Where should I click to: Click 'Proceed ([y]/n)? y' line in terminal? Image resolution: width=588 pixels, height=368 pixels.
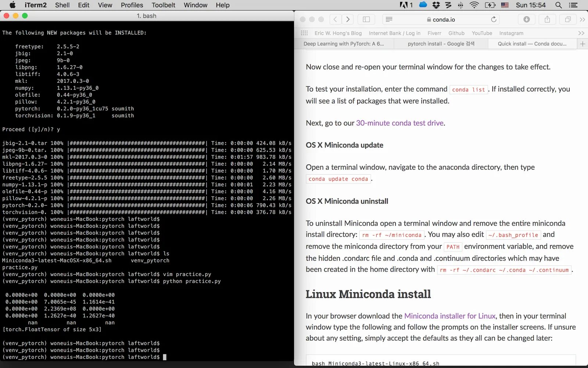pyautogui.click(x=31, y=129)
